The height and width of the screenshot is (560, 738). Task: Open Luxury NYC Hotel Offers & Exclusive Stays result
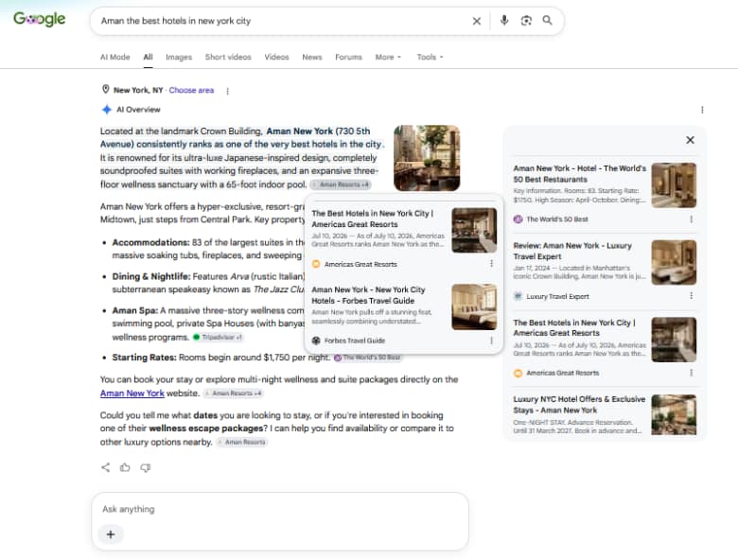click(579, 404)
